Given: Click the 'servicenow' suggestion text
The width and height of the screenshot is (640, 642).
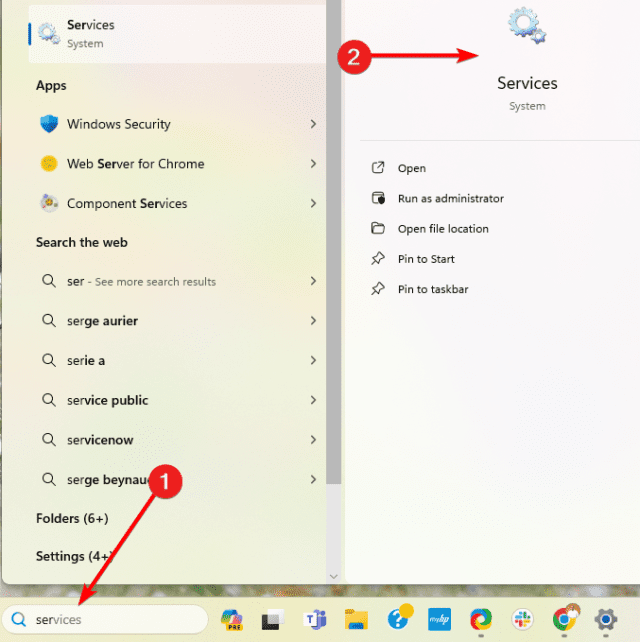Looking at the screenshot, I should pos(100,440).
